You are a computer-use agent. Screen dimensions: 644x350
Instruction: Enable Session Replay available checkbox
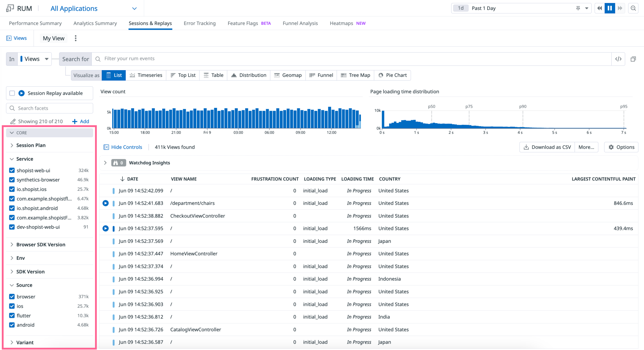tap(12, 93)
